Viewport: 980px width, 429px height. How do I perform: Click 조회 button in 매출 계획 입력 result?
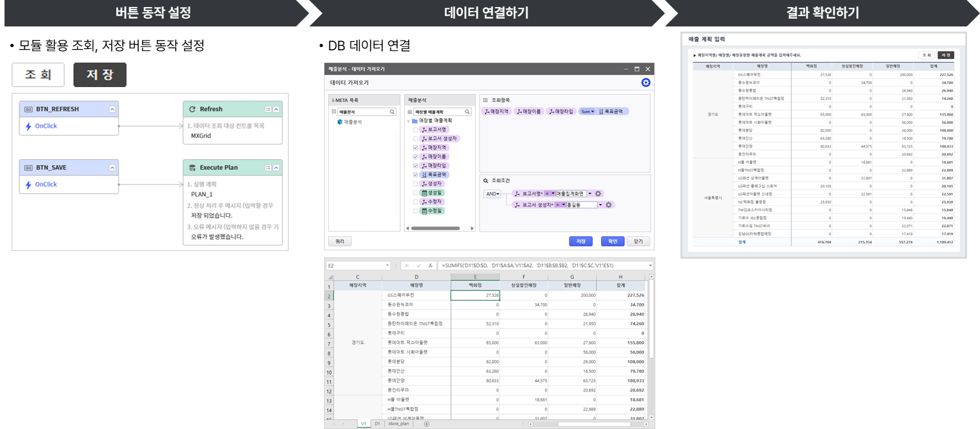(926, 55)
